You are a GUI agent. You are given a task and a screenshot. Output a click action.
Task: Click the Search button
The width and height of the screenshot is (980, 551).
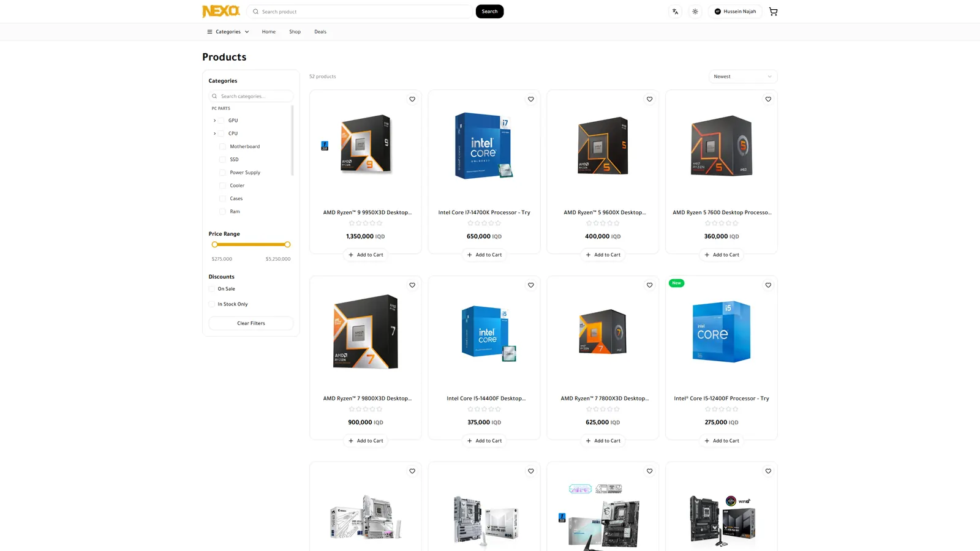[x=489, y=12]
